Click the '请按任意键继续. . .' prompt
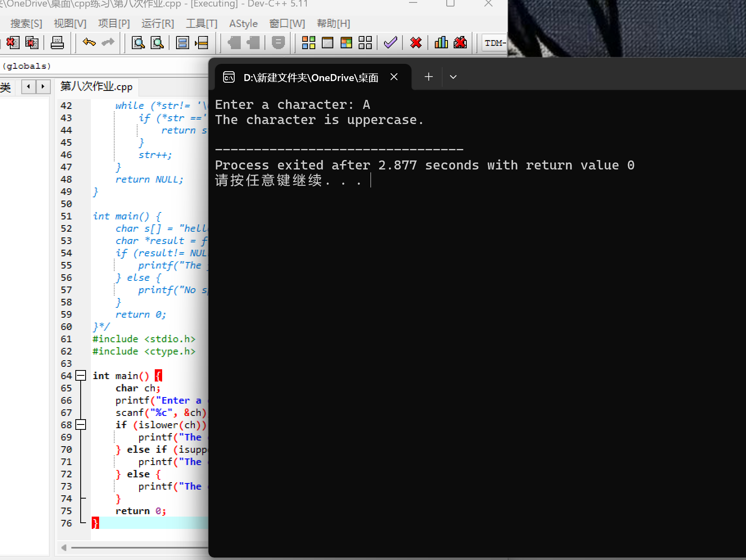This screenshot has width=746, height=560. (289, 180)
